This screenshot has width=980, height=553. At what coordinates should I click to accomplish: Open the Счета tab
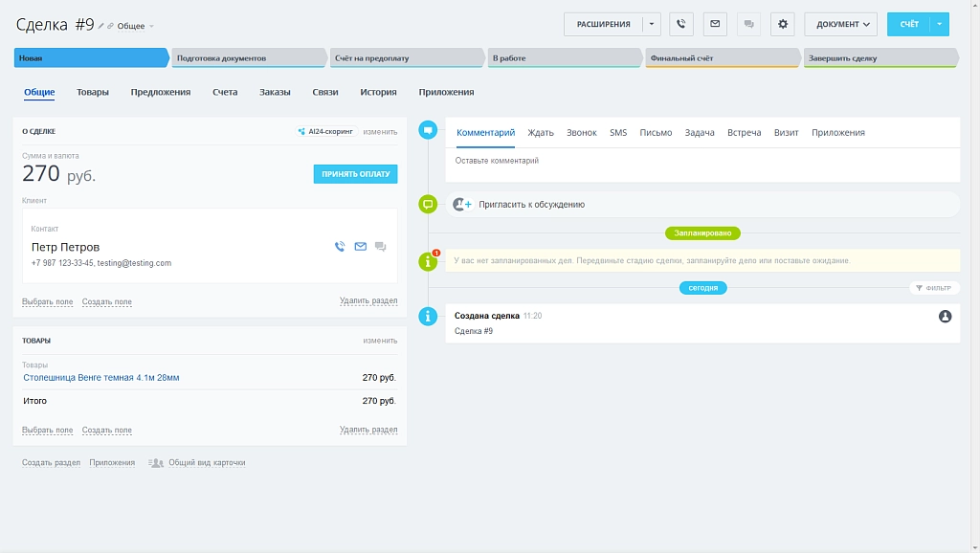(x=225, y=92)
